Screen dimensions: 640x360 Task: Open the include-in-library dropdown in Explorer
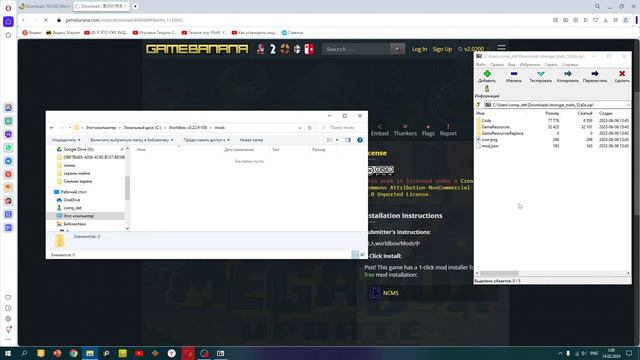coord(131,140)
